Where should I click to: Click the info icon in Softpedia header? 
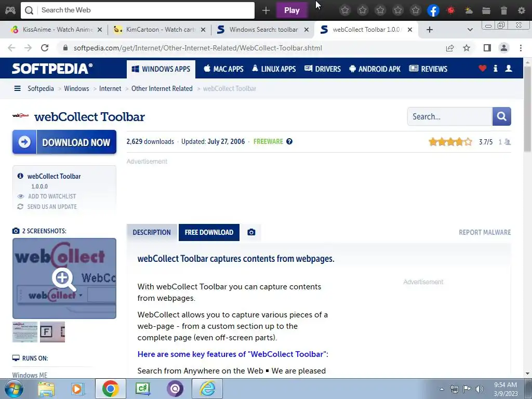coord(495,68)
